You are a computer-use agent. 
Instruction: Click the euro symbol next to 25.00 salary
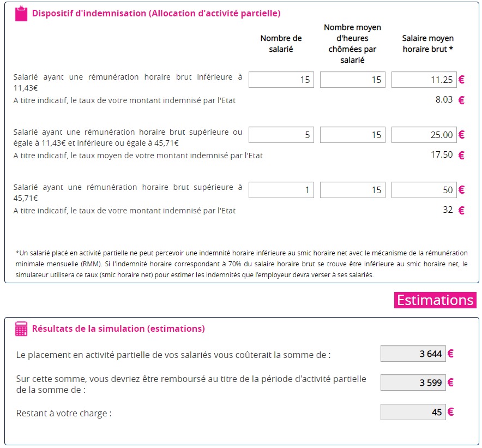[461, 135]
